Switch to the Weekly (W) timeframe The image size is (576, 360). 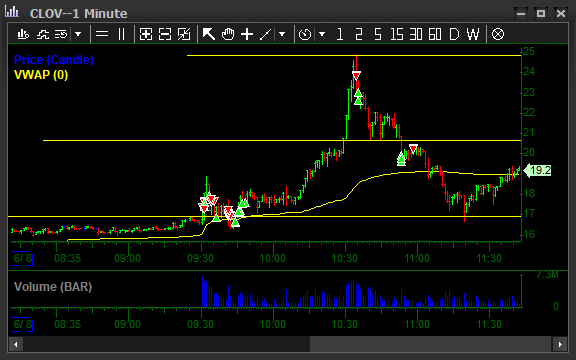[473, 34]
